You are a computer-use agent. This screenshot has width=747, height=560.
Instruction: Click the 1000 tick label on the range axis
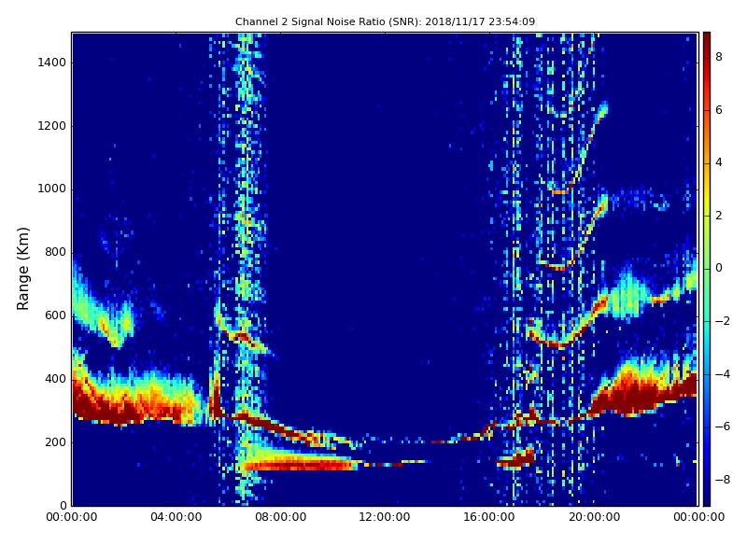(52, 189)
